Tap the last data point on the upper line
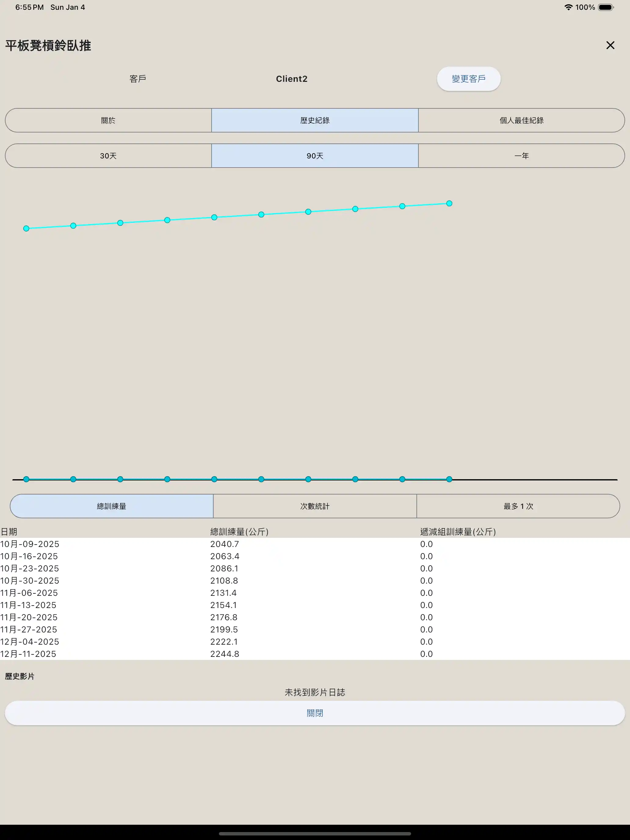Image resolution: width=630 pixels, height=840 pixels. pyautogui.click(x=449, y=204)
